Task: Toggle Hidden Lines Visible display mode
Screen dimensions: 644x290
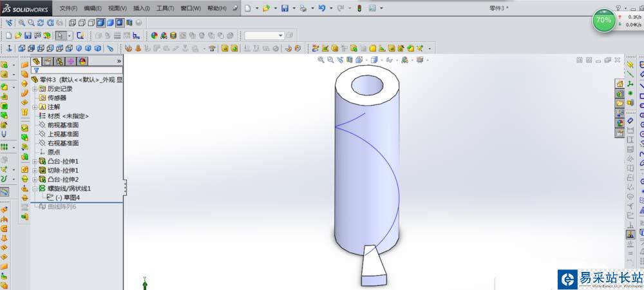Action: click(x=82, y=23)
